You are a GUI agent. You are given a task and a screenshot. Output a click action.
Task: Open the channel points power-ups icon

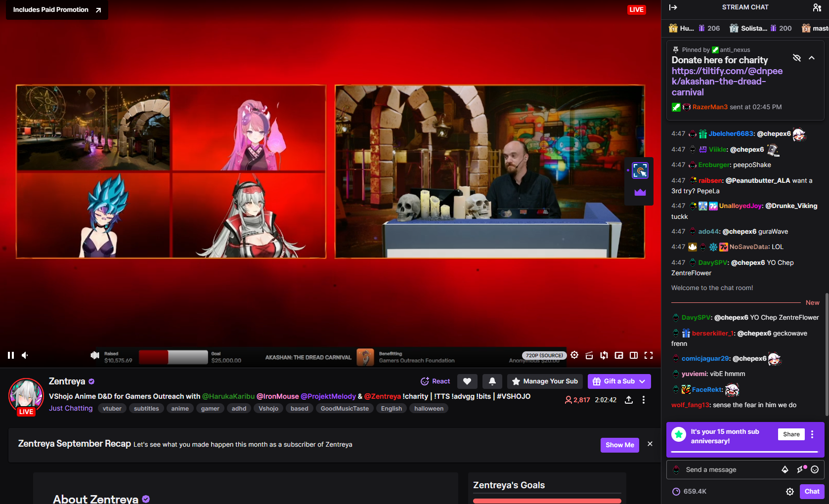801,469
